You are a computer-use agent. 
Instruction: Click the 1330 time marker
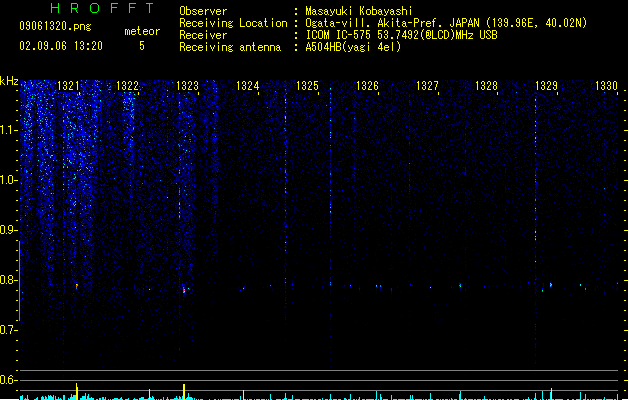point(606,86)
